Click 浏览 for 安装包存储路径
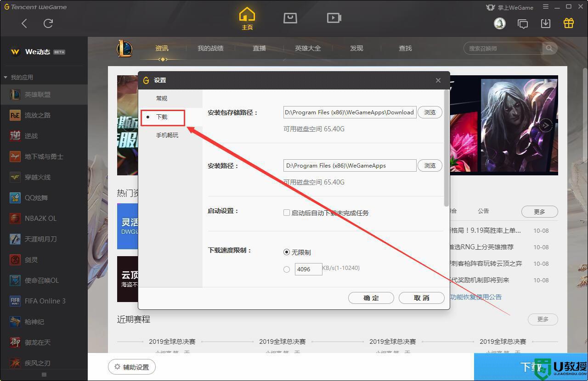This screenshot has width=588, height=381. [430, 112]
